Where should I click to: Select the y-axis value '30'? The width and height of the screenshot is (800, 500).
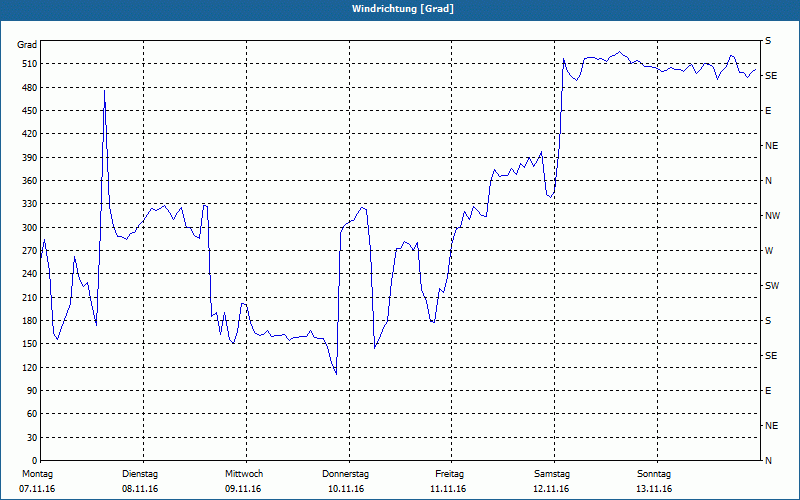point(32,437)
